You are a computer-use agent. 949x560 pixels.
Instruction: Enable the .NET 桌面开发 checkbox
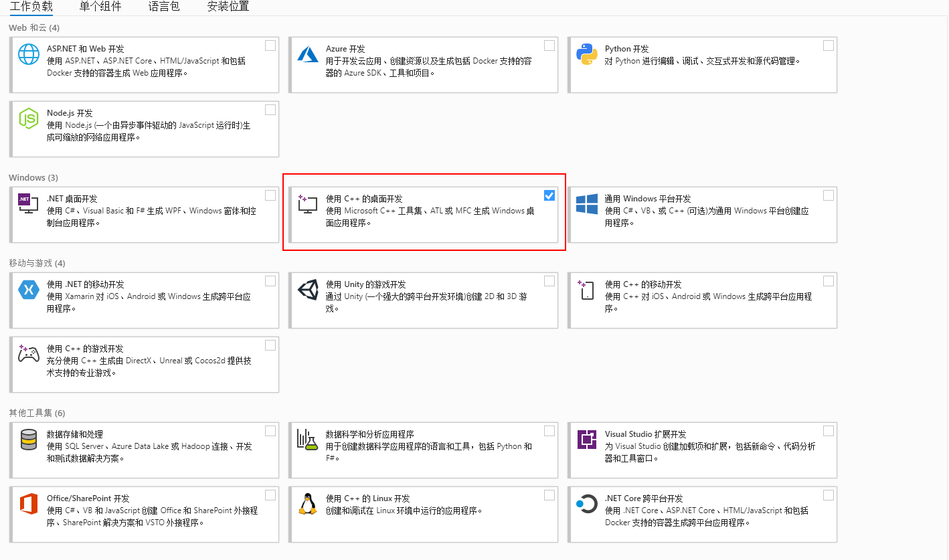coord(270,195)
